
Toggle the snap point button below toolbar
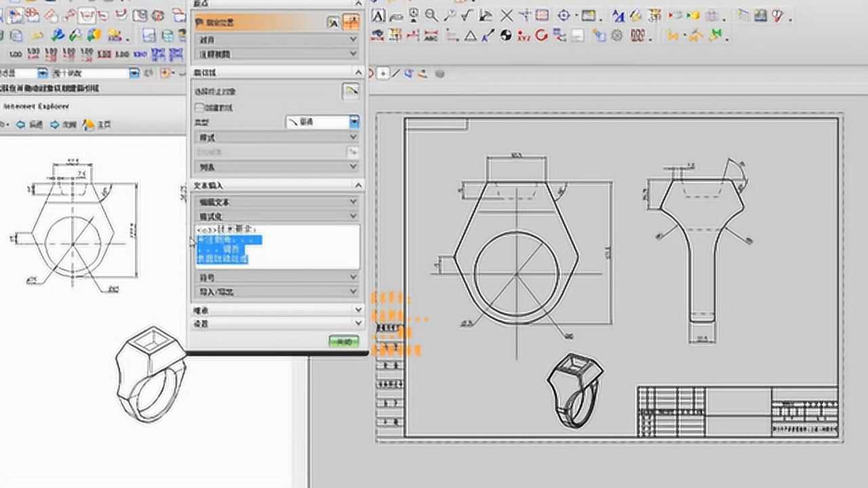pos(383,73)
